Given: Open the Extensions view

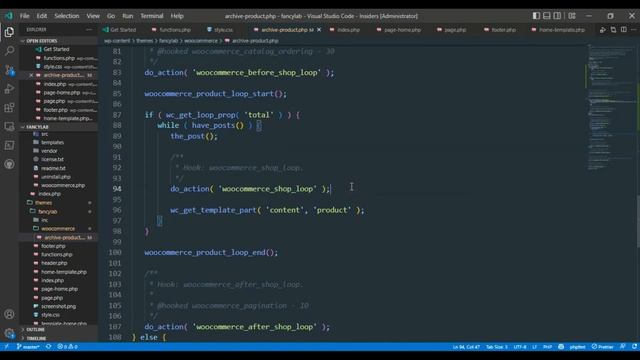Looking at the screenshot, I should [9, 107].
